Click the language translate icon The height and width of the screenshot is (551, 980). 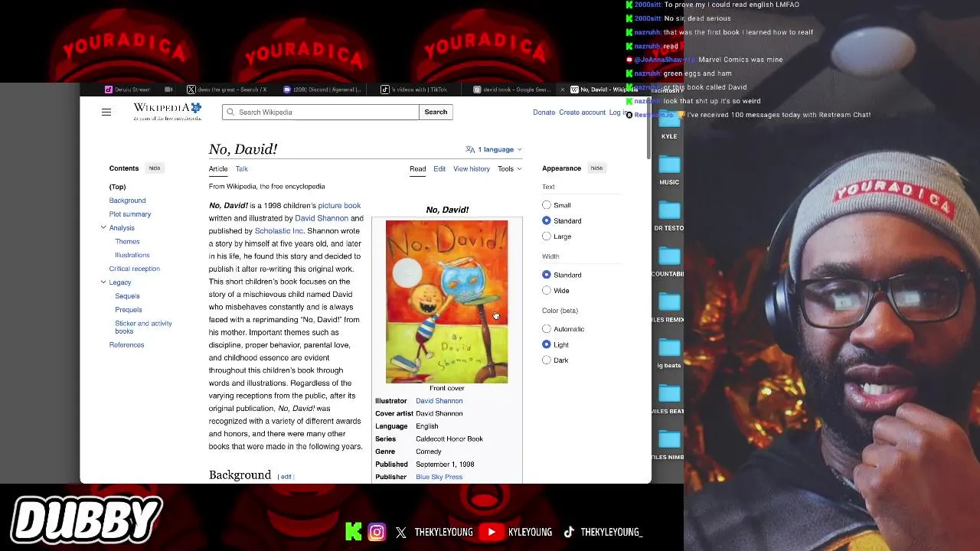coord(470,149)
